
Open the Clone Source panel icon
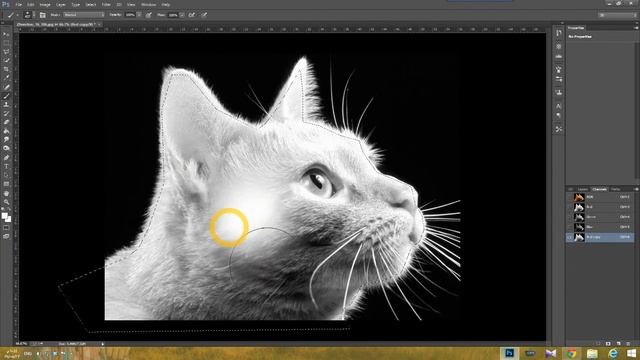pos(559,92)
